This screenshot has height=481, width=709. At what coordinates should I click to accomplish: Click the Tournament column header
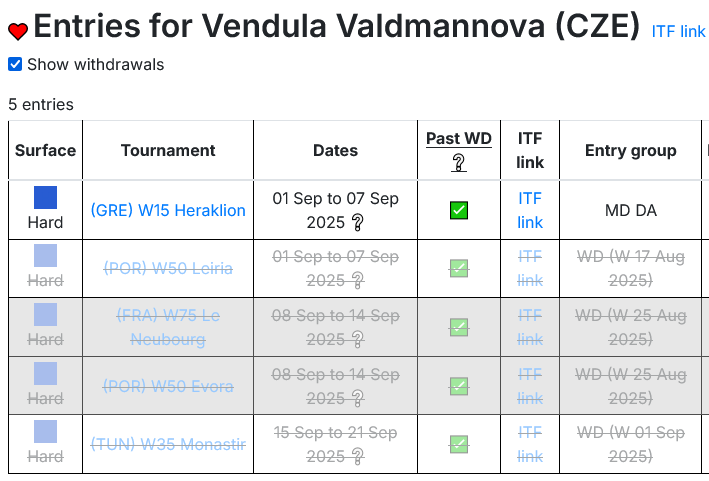click(x=168, y=151)
